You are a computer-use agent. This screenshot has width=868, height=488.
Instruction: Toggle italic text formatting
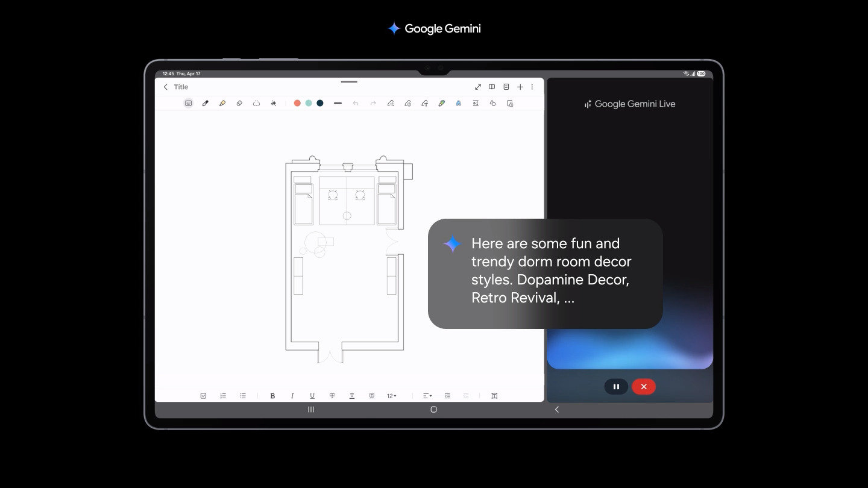[292, 396]
